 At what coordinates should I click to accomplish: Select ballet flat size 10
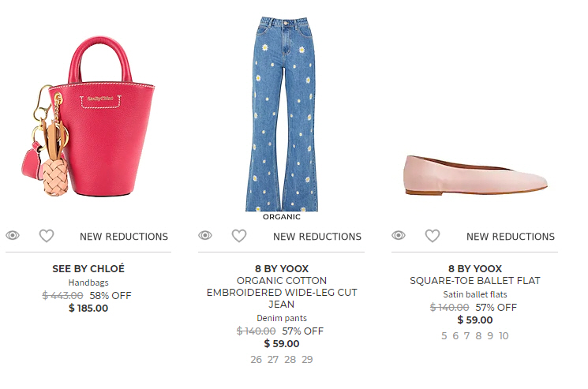point(504,336)
